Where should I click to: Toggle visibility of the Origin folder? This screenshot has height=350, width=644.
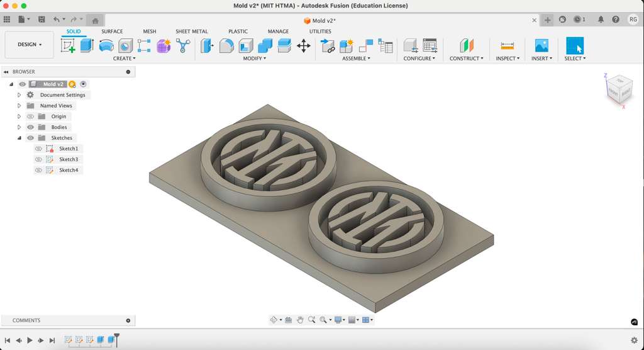point(30,116)
